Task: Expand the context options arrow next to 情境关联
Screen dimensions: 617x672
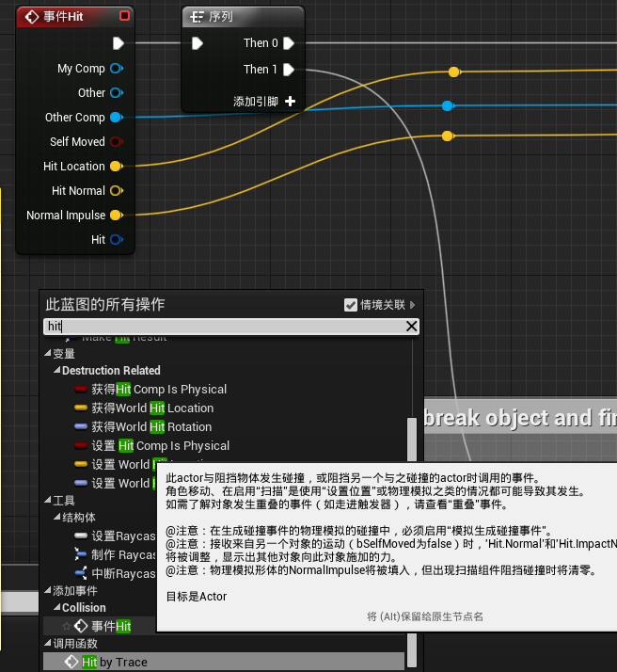Action: (412, 305)
